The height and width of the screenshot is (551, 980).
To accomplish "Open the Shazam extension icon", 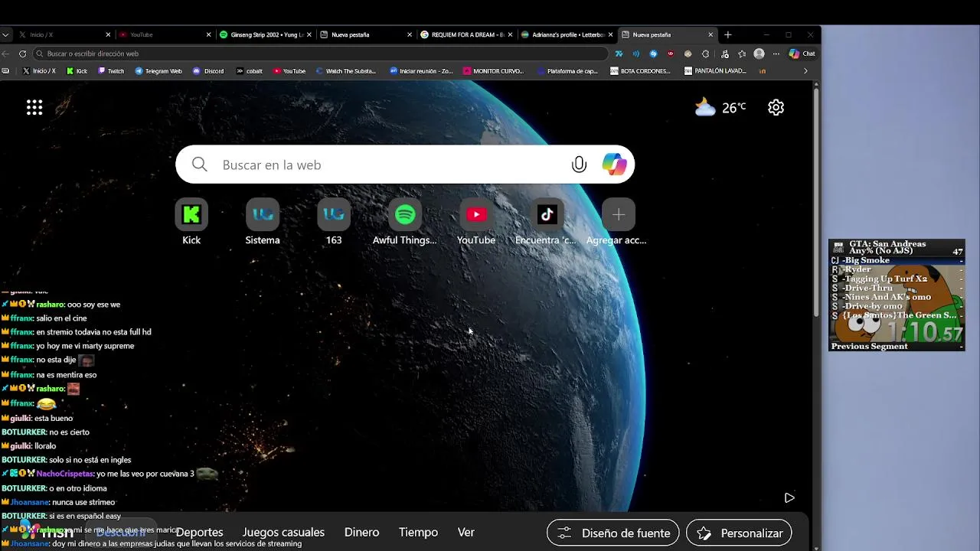I will point(653,54).
